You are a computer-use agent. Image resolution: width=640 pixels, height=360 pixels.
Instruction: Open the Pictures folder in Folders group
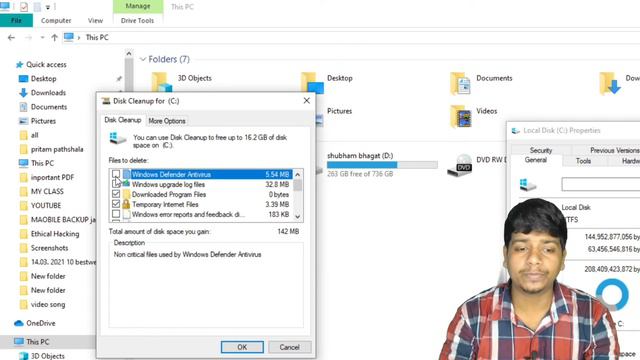(x=339, y=111)
